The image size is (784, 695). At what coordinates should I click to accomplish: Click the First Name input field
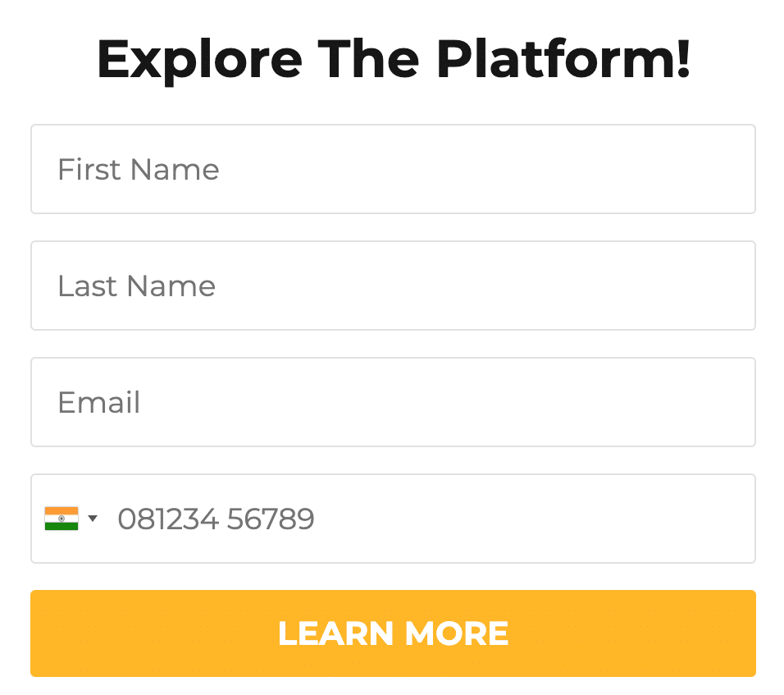393,169
